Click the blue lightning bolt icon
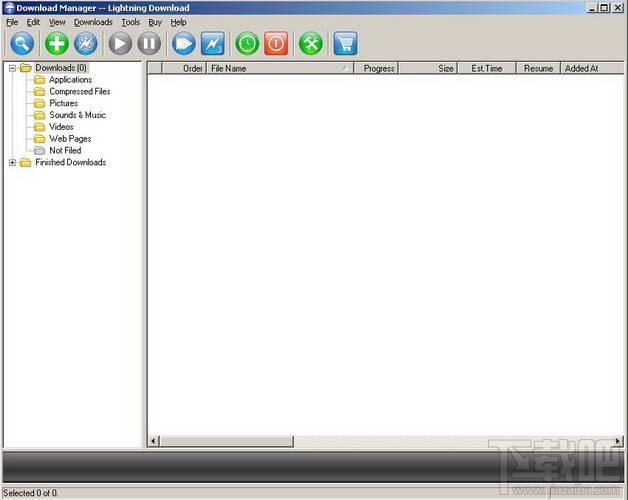 (213, 43)
